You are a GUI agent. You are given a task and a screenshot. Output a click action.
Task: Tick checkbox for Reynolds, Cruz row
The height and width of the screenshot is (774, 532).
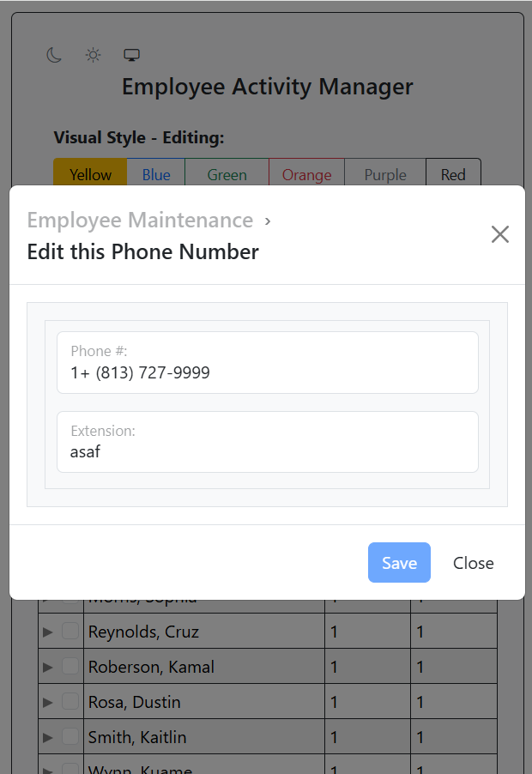click(70, 632)
